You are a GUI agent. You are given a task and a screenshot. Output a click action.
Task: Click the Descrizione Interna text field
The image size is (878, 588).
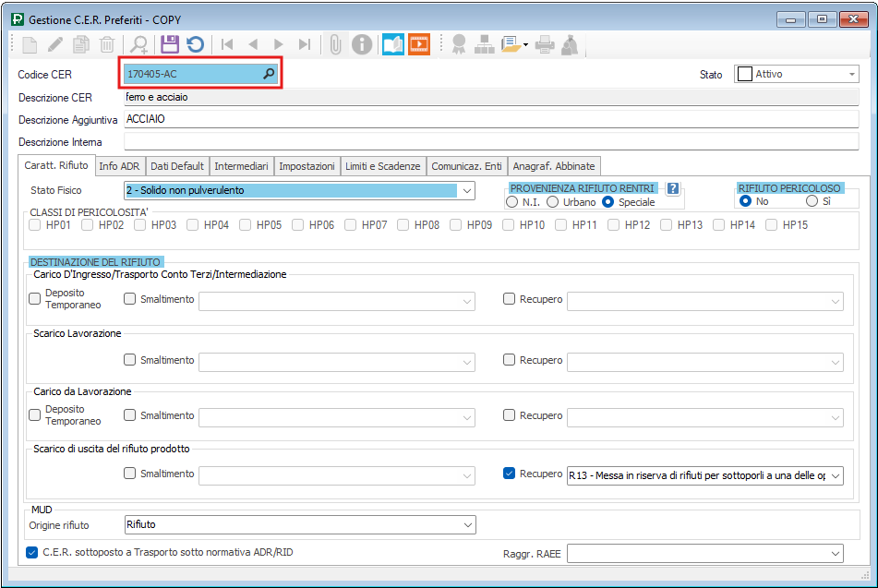(497, 142)
